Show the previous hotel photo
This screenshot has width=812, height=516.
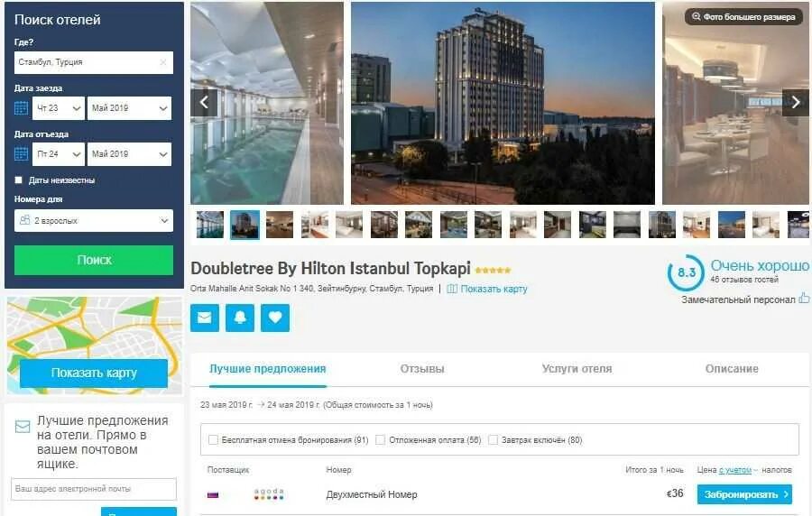pos(204,102)
